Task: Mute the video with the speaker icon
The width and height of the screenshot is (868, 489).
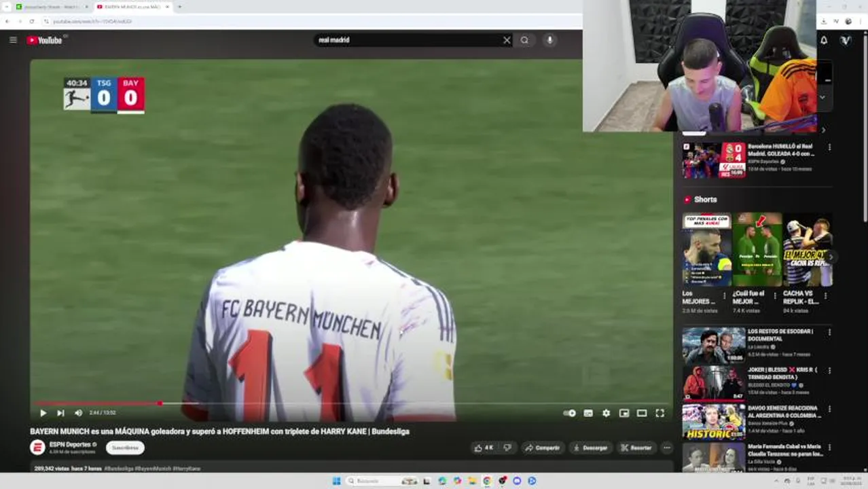Action: [78, 413]
